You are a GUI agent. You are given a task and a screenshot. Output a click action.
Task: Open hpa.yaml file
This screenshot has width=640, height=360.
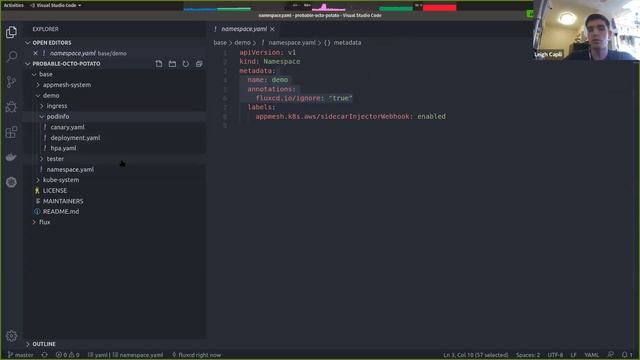click(63, 148)
